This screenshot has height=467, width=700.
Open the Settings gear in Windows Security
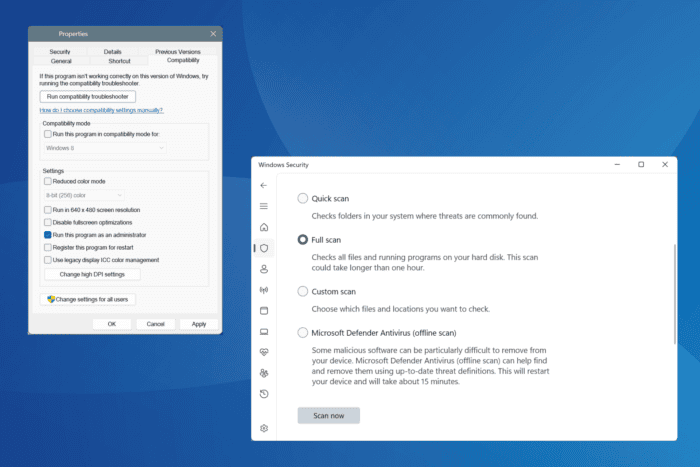(x=264, y=428)
